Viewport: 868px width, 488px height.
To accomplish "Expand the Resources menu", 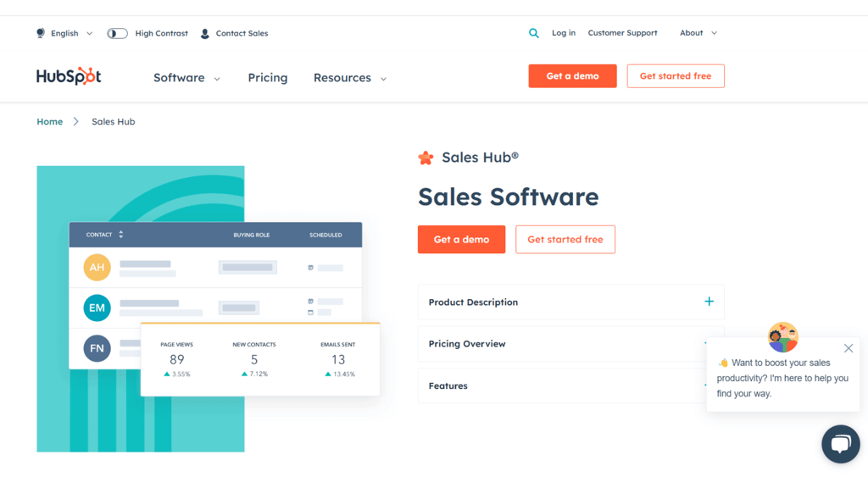I will tap(350, 77).
